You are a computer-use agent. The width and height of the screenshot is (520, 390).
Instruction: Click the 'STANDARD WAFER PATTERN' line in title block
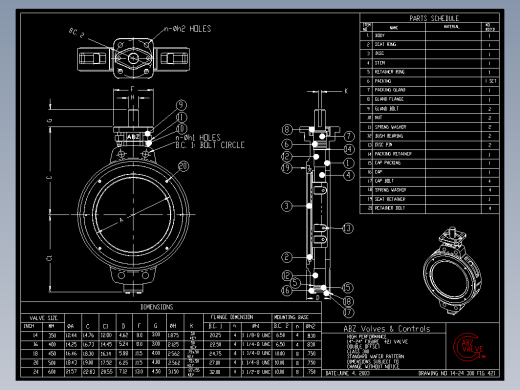[375, 356]
